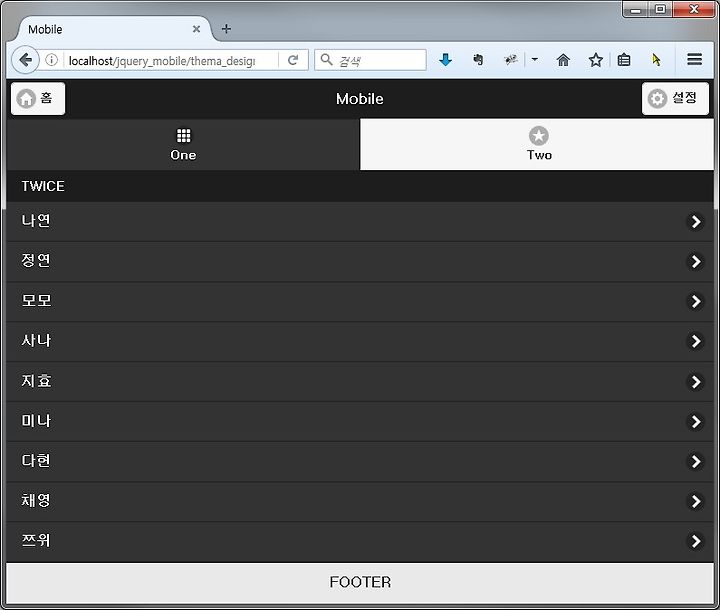The width and height of the screenshot is (720, 610).
Task: Click the search magnifier icon
Action: coord(326,59)
